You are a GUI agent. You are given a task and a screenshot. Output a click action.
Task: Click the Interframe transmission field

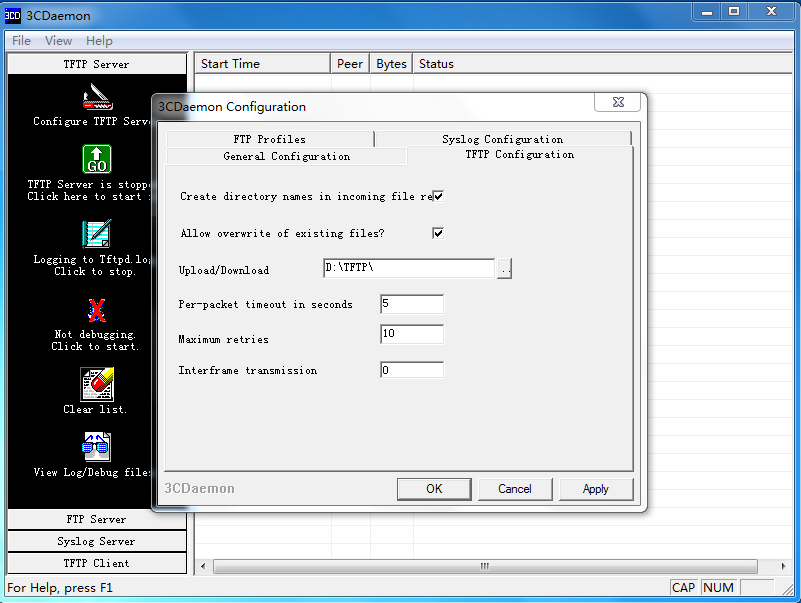click(x=412, y=370)
